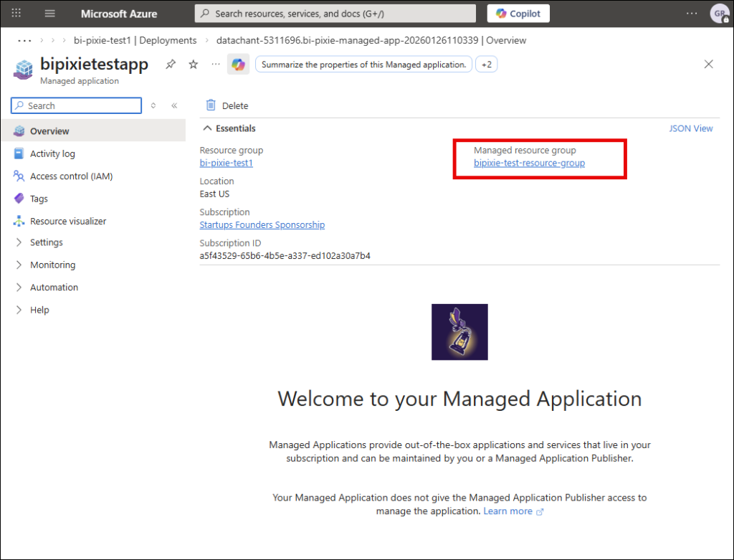
Task: Expand the Settings section
Action: tap(46, 242)
